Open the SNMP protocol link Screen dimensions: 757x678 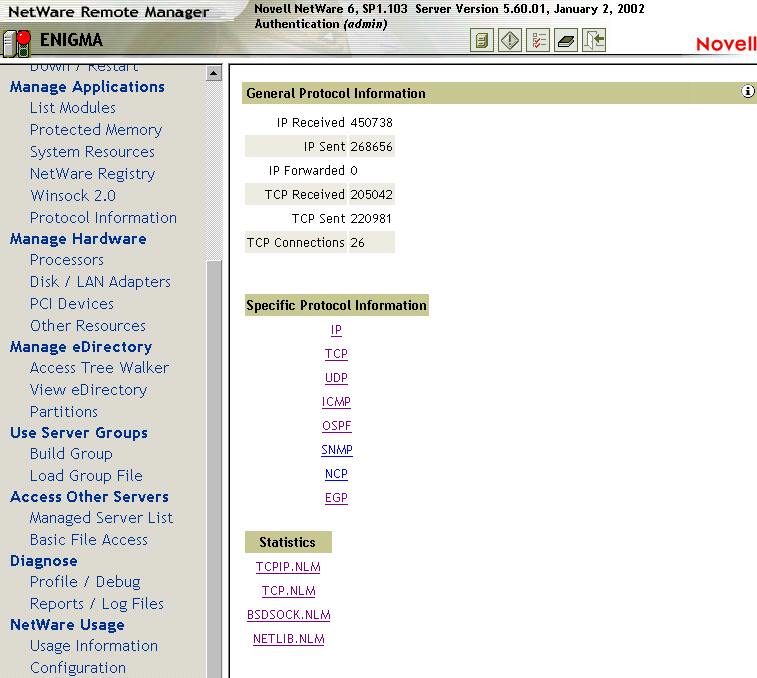point(336,450)
